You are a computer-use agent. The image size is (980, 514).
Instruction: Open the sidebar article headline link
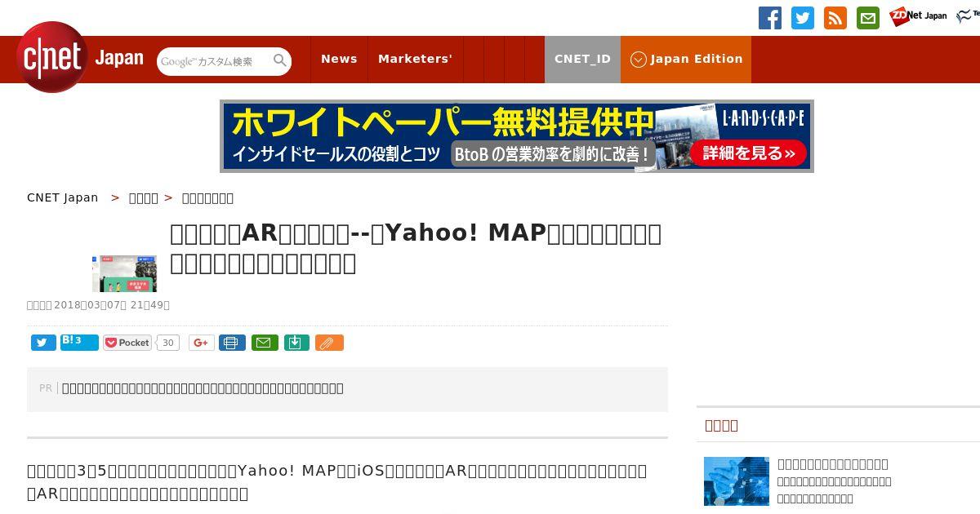click(x=833, y=463)
